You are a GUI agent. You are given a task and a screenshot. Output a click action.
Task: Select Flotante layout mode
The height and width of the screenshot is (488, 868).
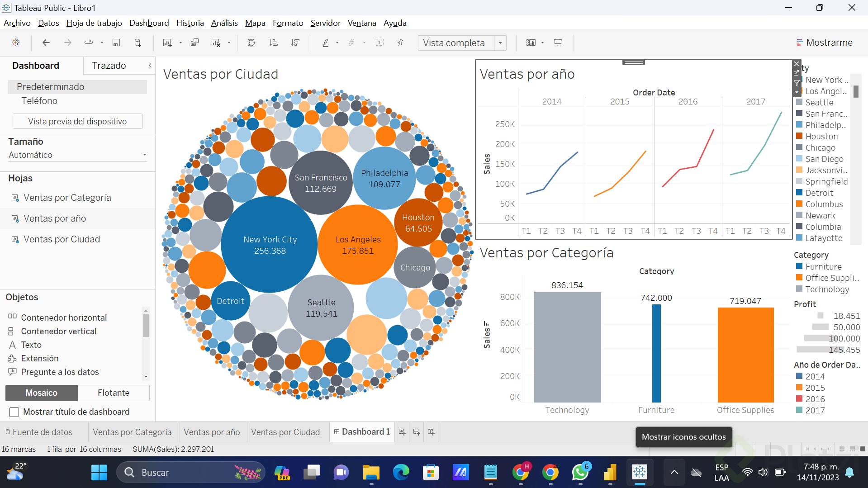coord(114,393)
